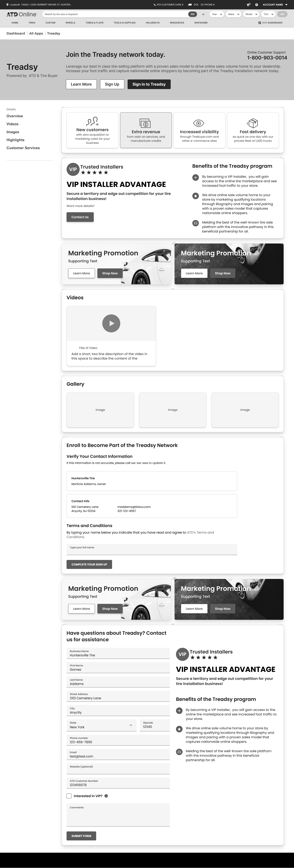Jump to Customer Services in sidebar
Image resolution: width=294 pixels, height=868 pixels.
pos(23,148)
